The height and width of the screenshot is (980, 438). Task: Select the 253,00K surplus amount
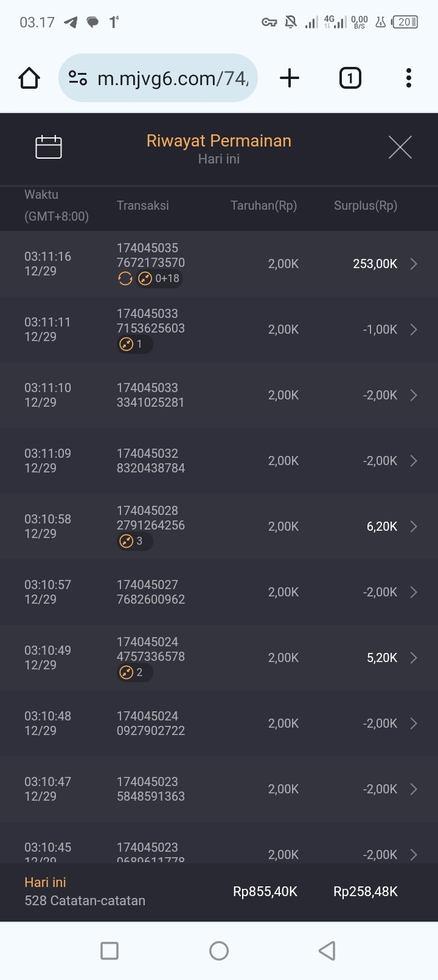375,264
